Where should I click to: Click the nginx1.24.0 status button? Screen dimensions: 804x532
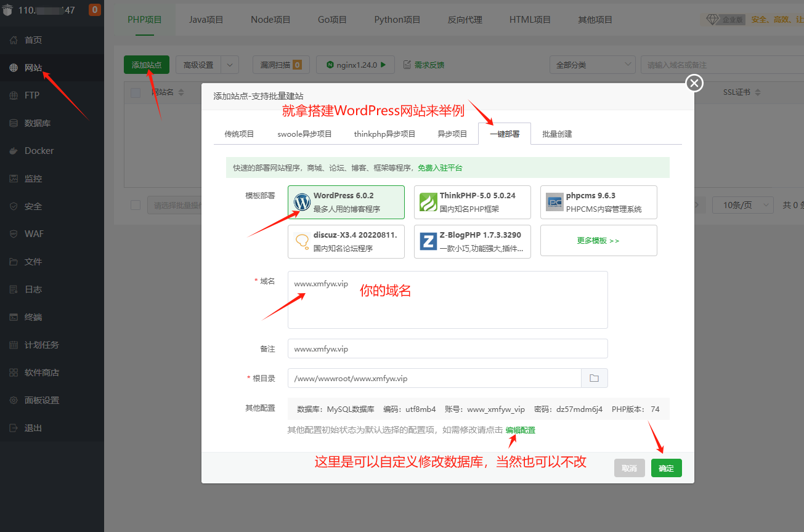point(355,65)
